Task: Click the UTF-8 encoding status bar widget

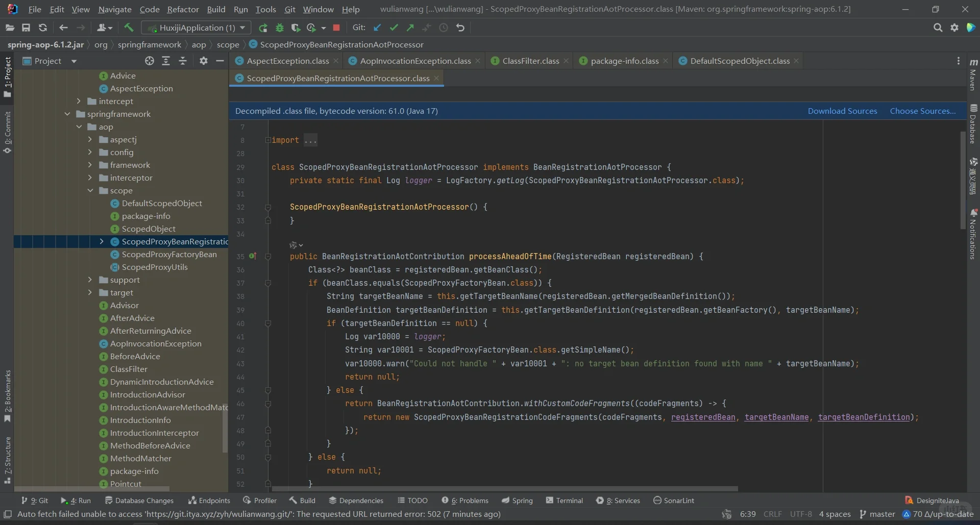Action: tap(801, 514)
